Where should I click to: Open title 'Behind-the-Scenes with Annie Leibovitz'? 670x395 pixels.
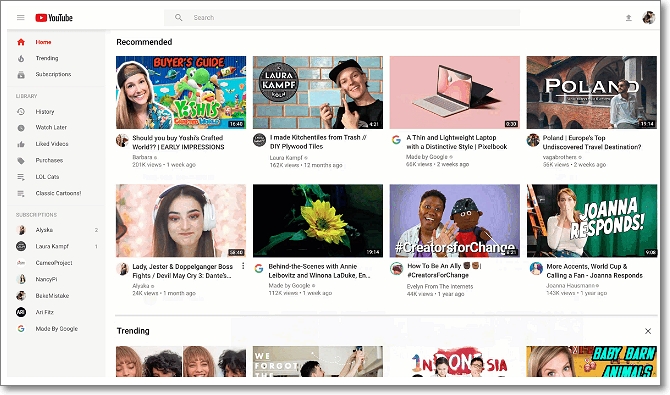pos(319,271)
